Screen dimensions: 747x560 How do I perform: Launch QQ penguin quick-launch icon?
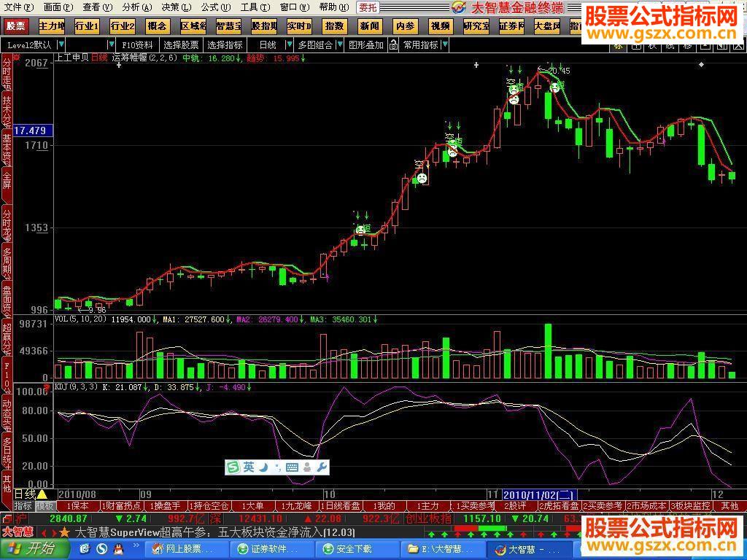tap(119, 549)
